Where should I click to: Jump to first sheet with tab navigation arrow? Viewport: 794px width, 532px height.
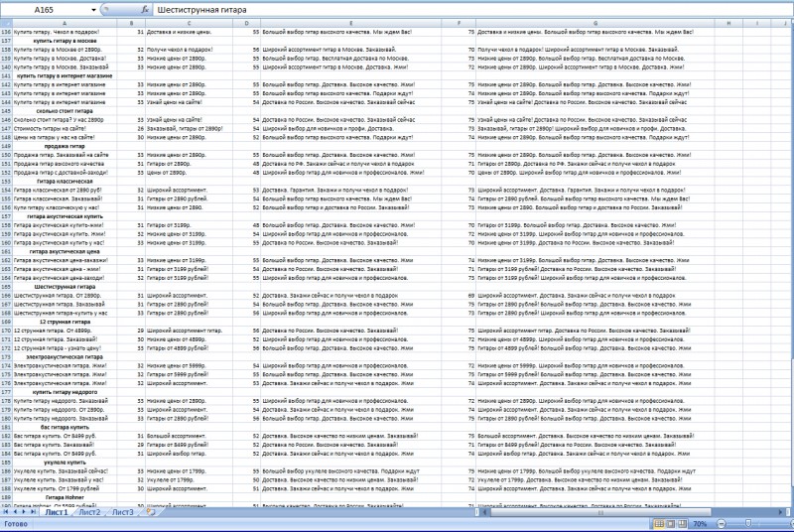(6, 512)
